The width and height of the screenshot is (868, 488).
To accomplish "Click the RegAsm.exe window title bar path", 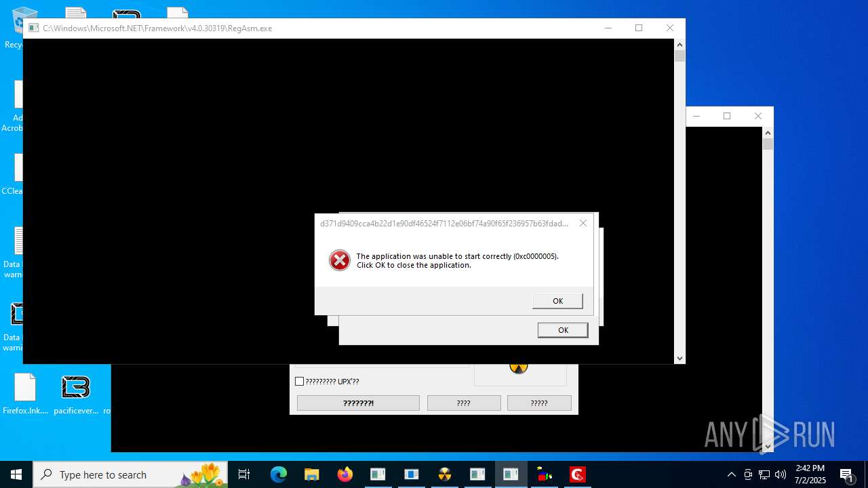I will click(157, 28).
